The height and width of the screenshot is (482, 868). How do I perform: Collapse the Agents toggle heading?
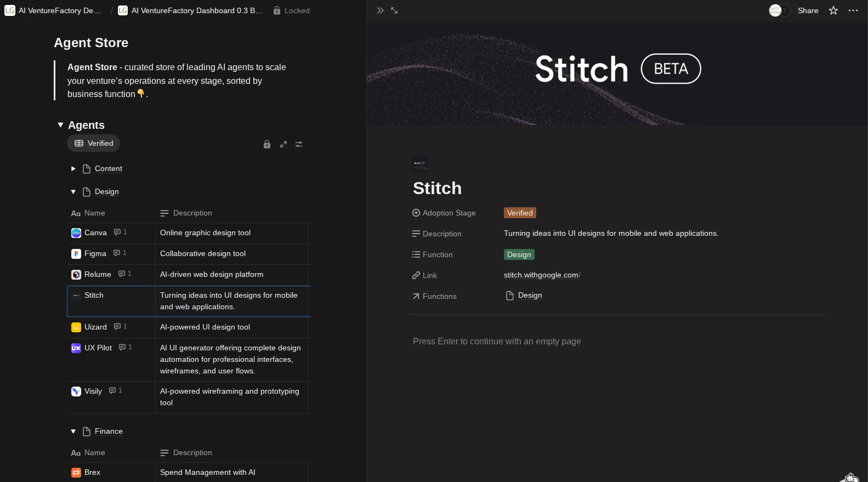click(x=60, y=125)
